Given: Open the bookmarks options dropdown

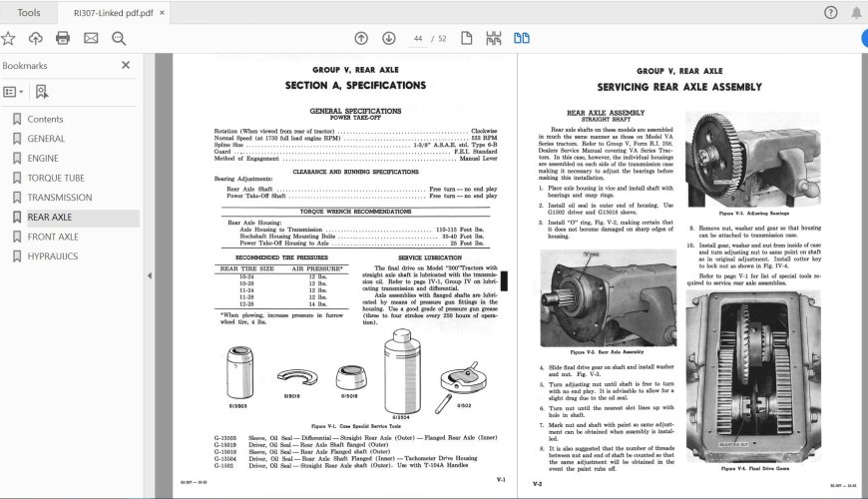Looking at the screenshot, I should 13,91.
